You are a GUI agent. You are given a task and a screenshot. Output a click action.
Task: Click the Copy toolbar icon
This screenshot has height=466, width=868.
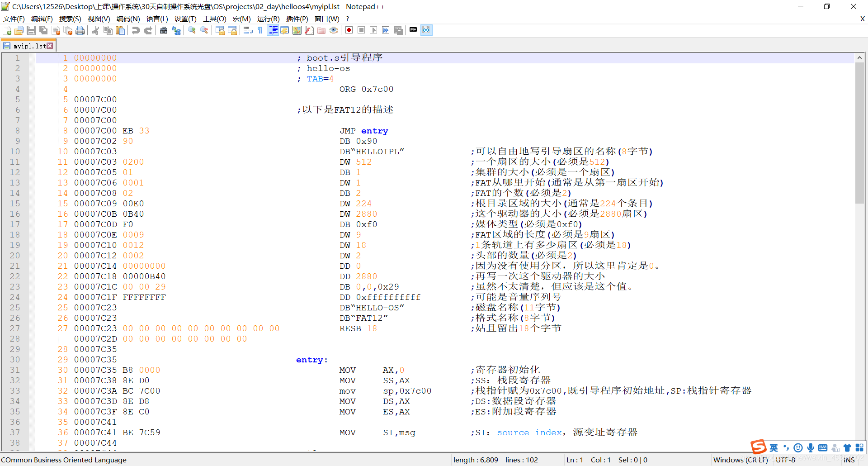pyautogui.click(x=108, y=30)
